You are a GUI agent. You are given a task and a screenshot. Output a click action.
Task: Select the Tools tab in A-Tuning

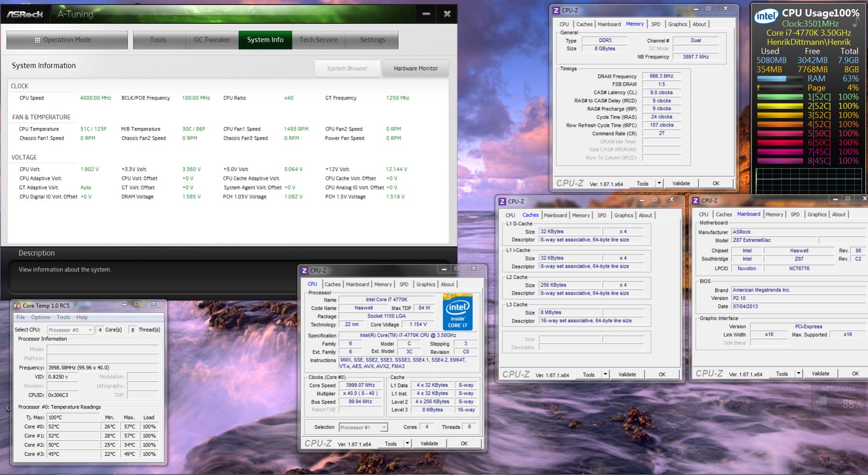point(158,40)
